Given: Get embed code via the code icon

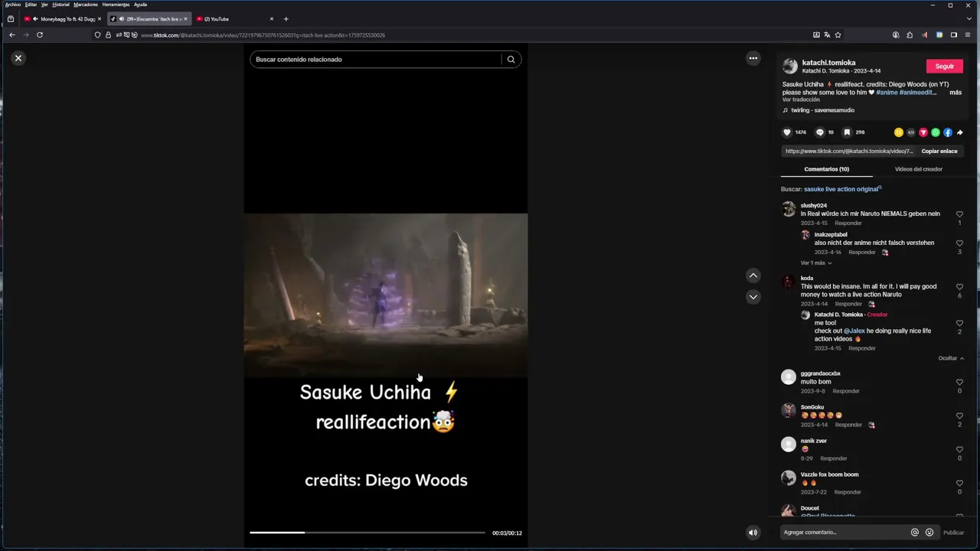Looking at the screenshot, I should click(x=911, y=132).
